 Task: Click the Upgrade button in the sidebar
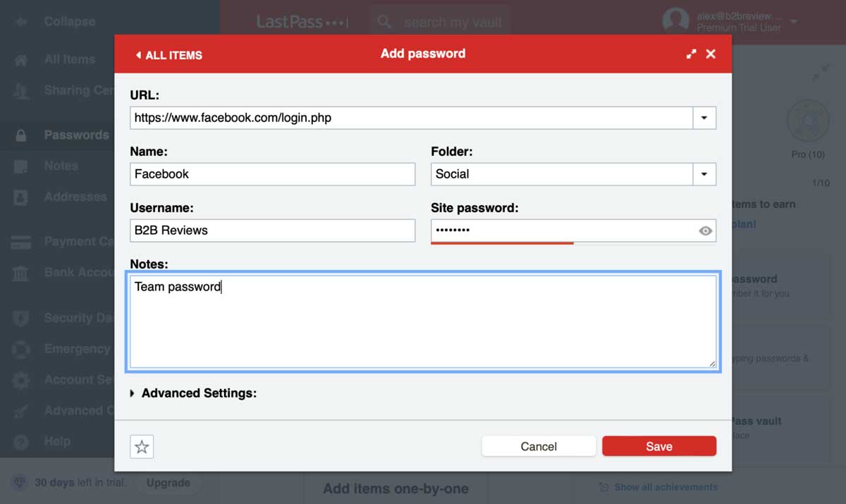point(168,483)
